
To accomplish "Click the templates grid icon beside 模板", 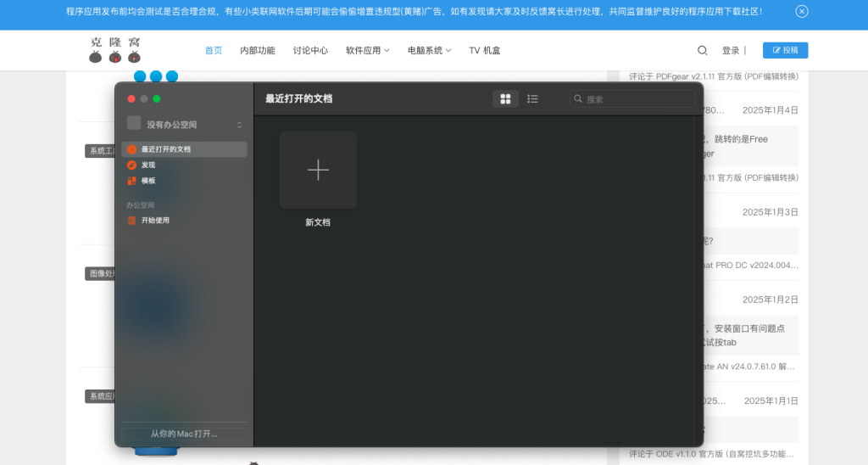I will (x=131, y=181).
